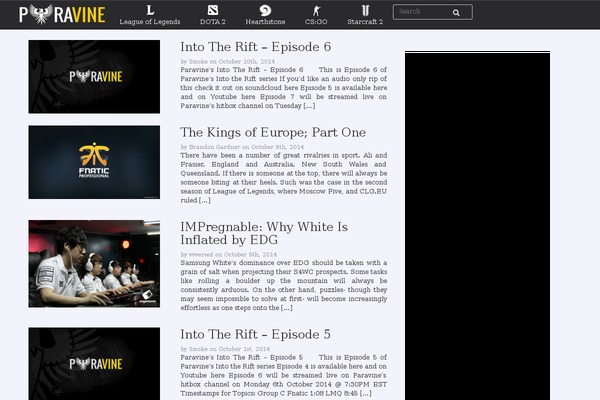Open the Starcraft 2 menu label
The image size is (600, 400).
(x=365, y=22)
